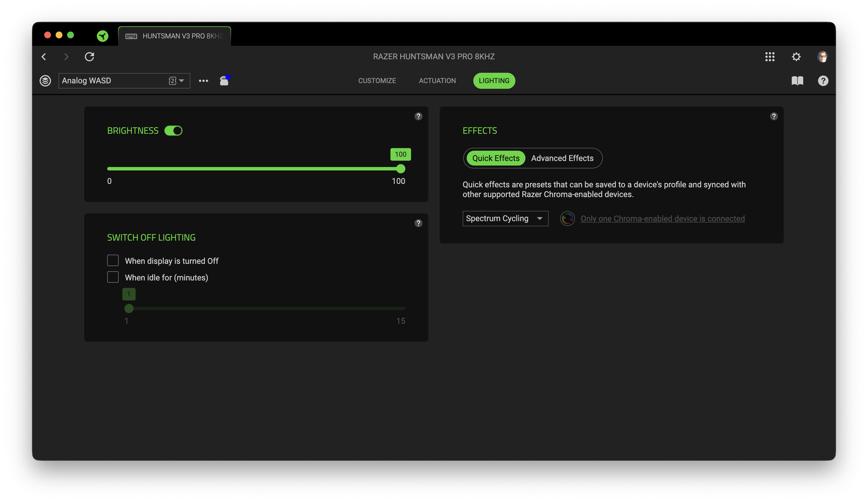Show help for Switch Off Lighting panel
The height and width of the screenshot is (503, 868).
click(x=418, y=223)
